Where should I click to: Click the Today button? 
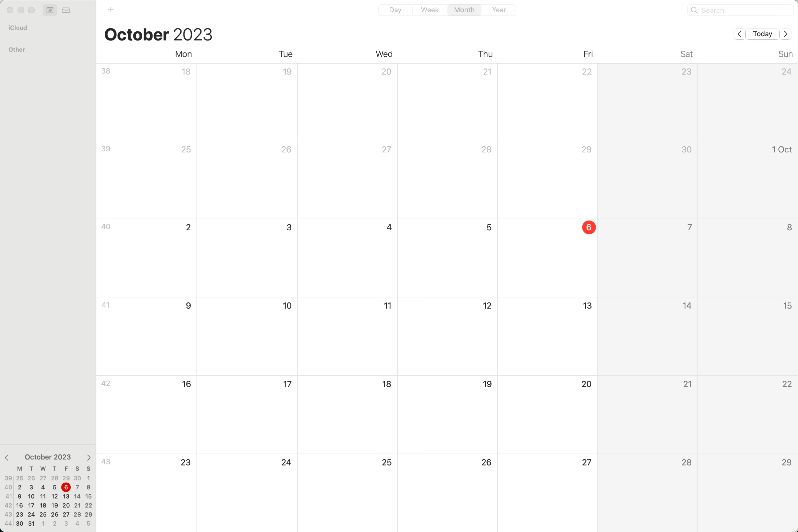tap(763, 34)
